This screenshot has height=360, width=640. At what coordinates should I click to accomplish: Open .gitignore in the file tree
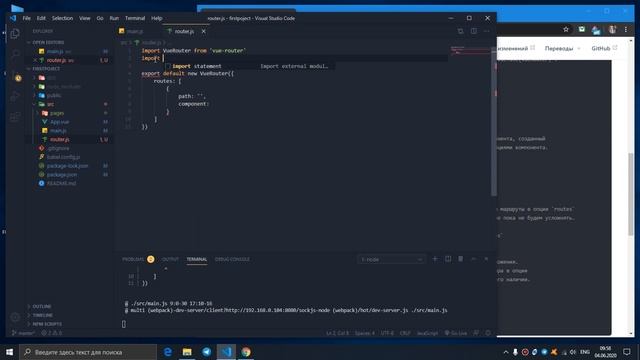click(58, 148)
